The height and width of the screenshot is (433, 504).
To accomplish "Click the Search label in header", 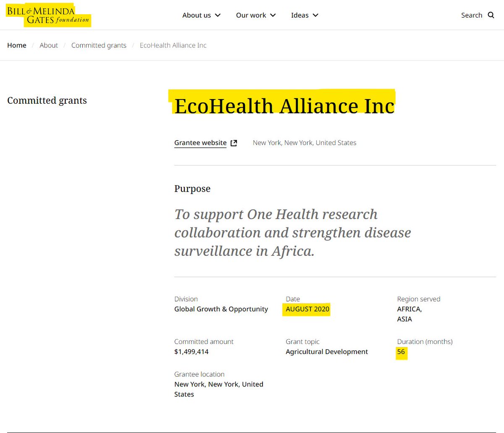I will [472, 15].
